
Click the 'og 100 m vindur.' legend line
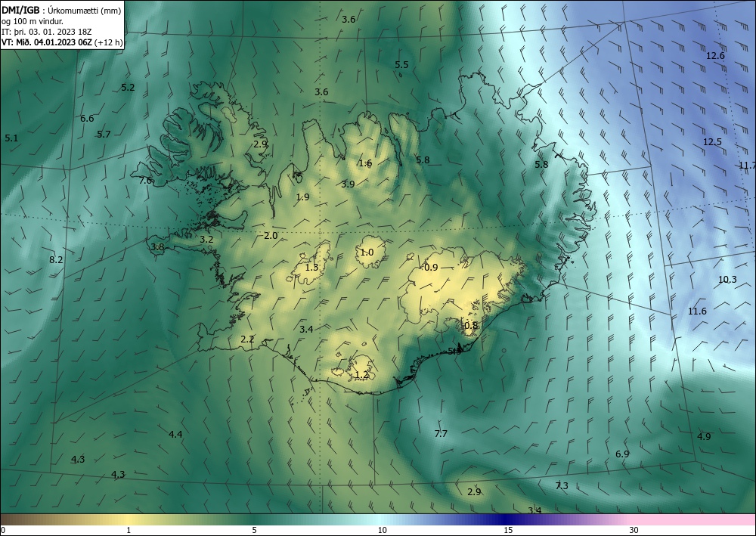[33, 21]
